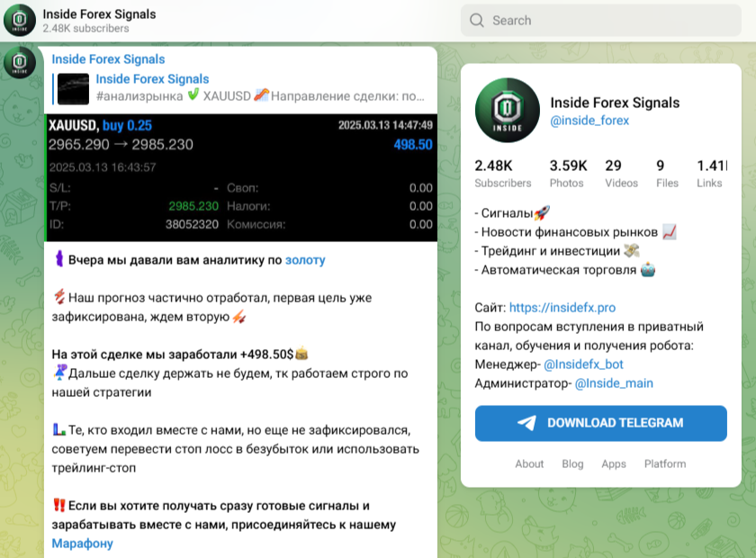Viewport: 756px width, 558px height.
Task: Click 'Автоматическая торговля' description line
Action: pos(565,270)
